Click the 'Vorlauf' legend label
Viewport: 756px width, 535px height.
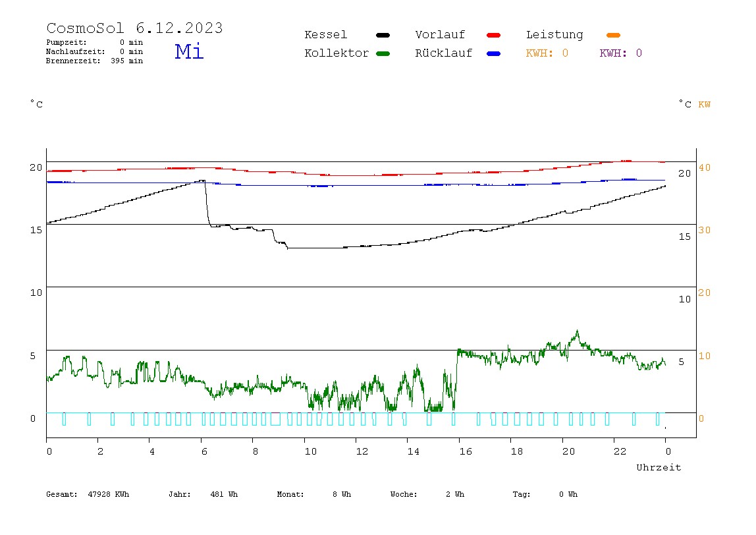coord(440,35)
